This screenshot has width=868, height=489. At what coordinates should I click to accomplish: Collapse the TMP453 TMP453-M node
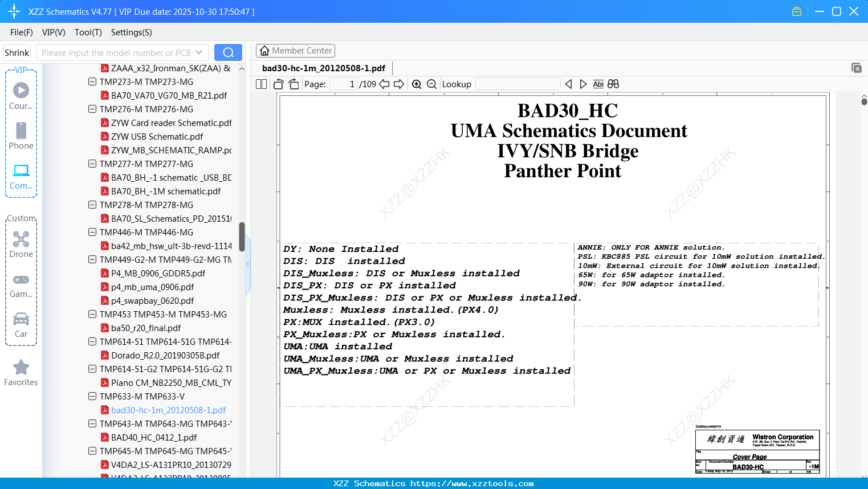tap(92, 315)
